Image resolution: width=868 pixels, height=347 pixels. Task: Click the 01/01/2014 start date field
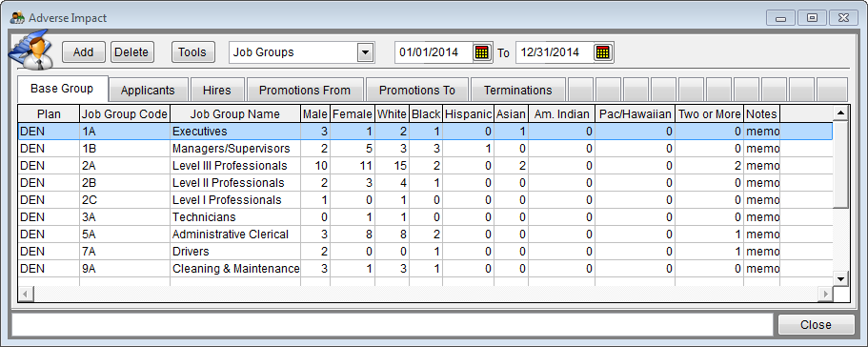tap(434, 52)
